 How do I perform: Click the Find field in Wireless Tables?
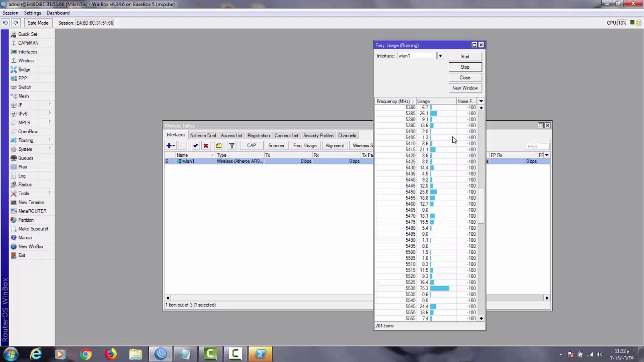coord(537,146)
